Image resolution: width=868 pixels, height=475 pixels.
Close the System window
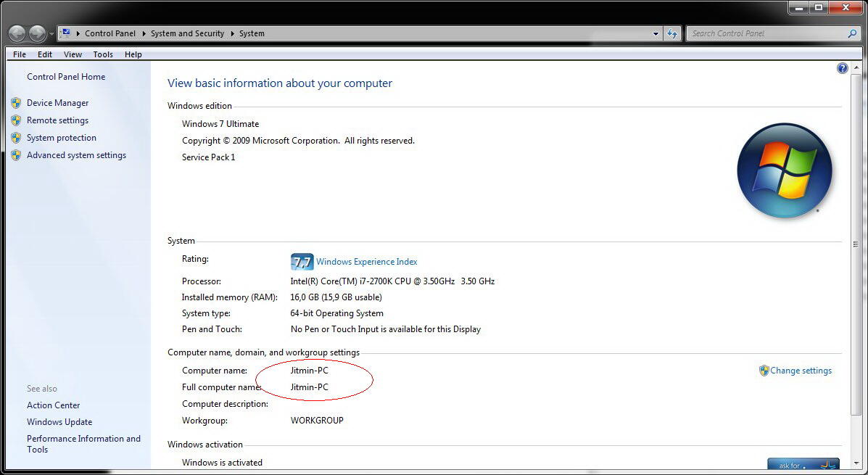(x=846, y=7)
